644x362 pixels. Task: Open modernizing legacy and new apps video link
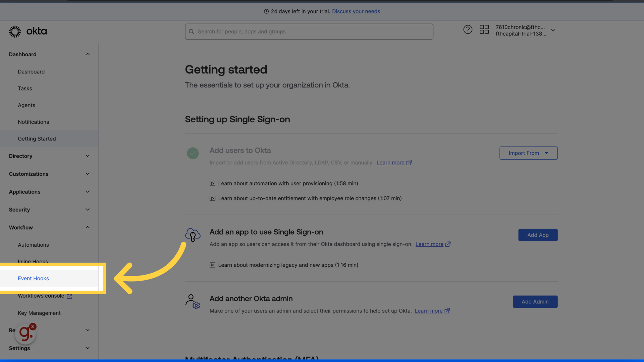(x=288, y=265)
